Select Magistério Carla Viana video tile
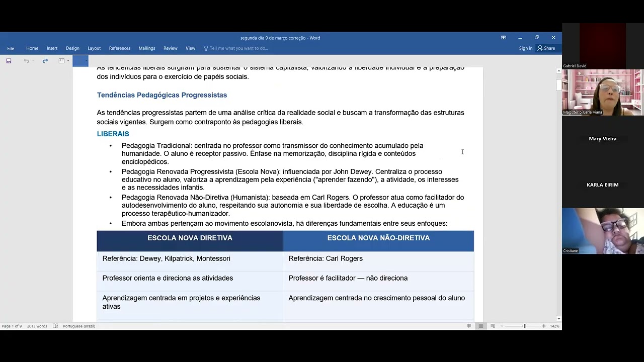The width and height of the screenshot is (644, 362). (x=603, y=93)
